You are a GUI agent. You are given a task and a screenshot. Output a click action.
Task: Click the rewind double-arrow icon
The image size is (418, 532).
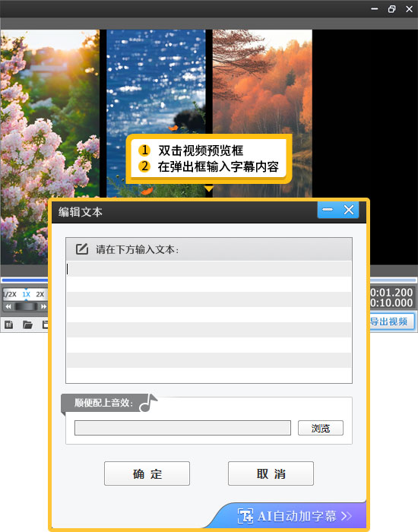point(8,306)
